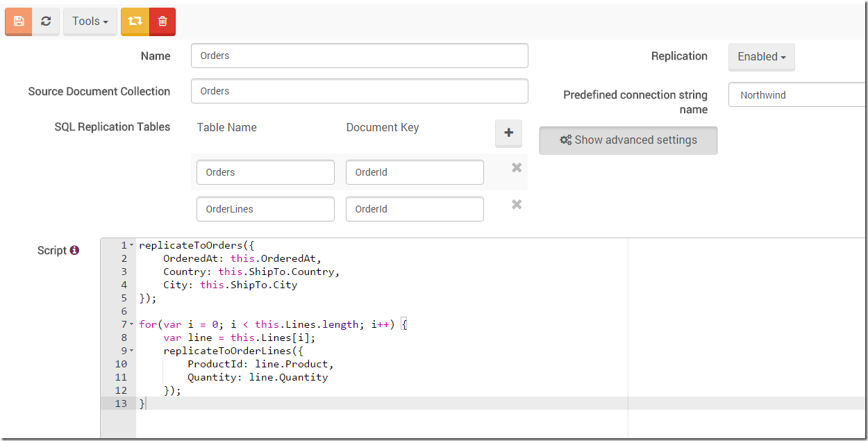Viewport: 868px width, 441px height.
Task: Click the OrderLines table name field
Action: 265,209
